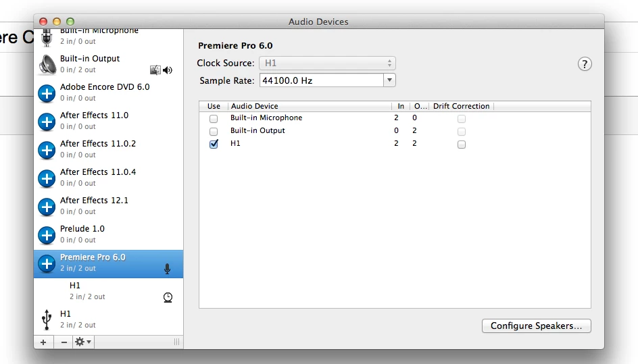Viewport: 638px width, 364px height.
Task: Click the Out column header
Action: [x=420, y=106]
